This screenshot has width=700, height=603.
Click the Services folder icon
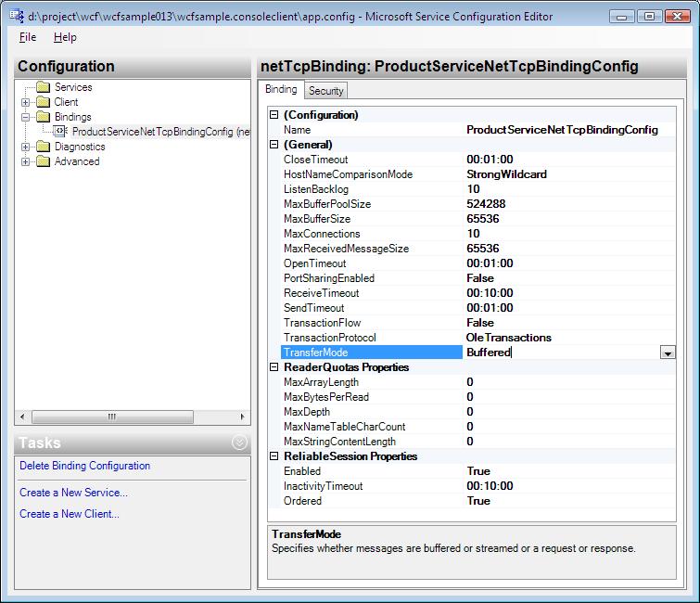point(43,87)
